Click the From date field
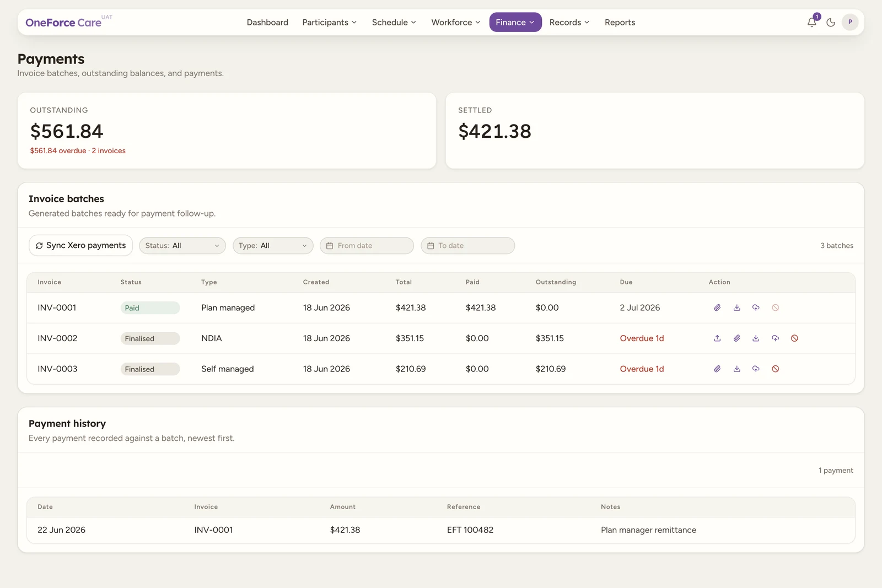The height and width of the screenshot is (588, 882). coord(367,246)
